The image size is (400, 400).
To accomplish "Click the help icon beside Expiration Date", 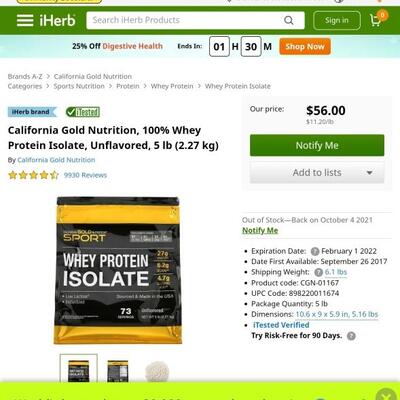I will (315, 251).
